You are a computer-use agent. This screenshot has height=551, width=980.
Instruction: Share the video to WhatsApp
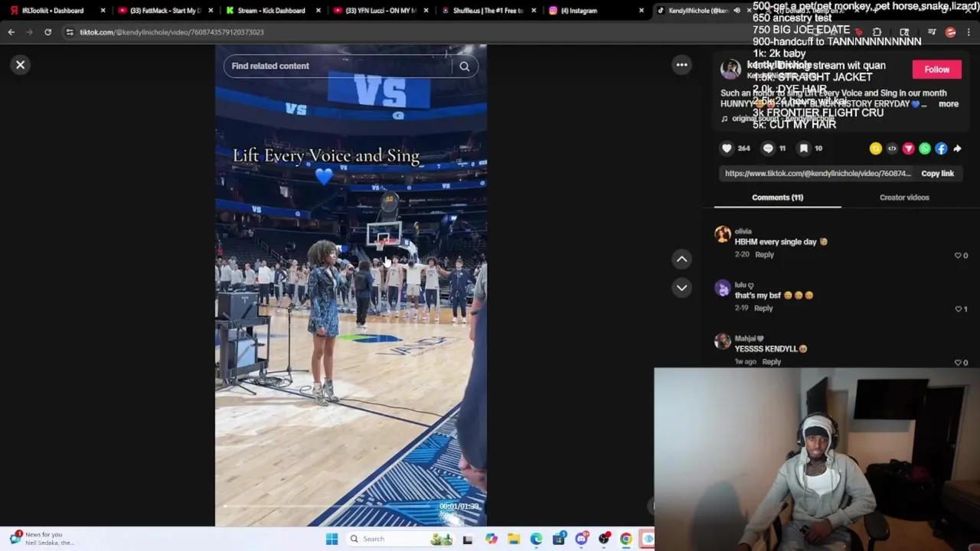[925, 148]
